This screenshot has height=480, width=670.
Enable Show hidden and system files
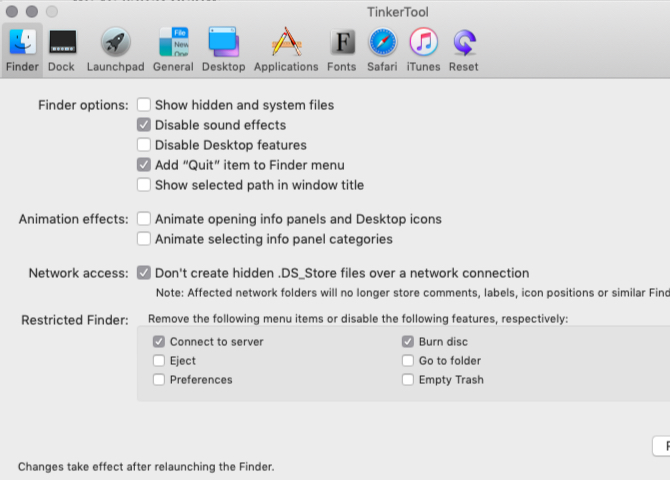coord(144,105)
